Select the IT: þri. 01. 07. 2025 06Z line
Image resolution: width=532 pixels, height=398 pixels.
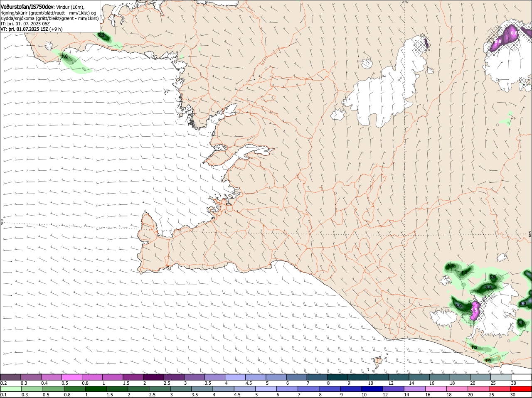click(x=25, y=24)
